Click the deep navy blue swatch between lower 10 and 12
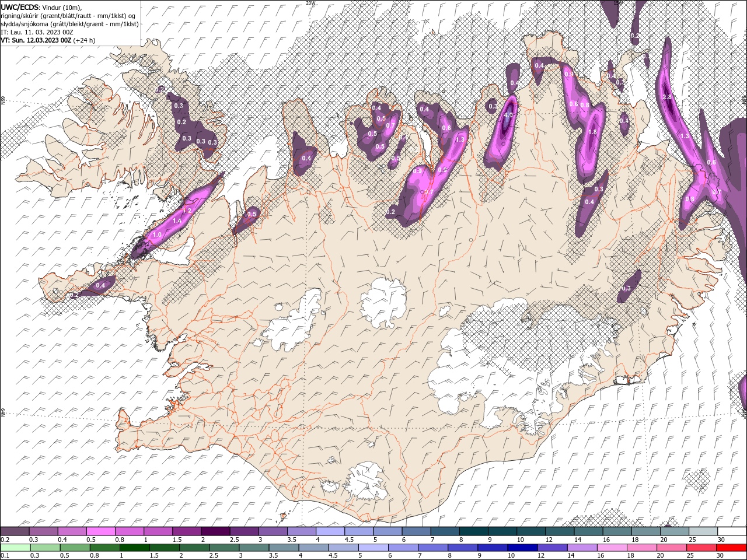The width and height of the screenshot is (747, 560). coord(523,548)
